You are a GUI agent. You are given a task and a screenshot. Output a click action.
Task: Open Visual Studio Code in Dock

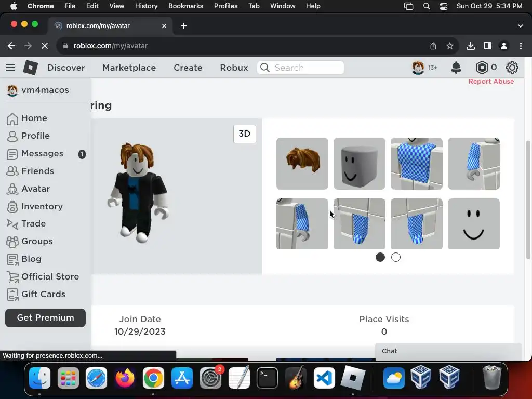324,378
